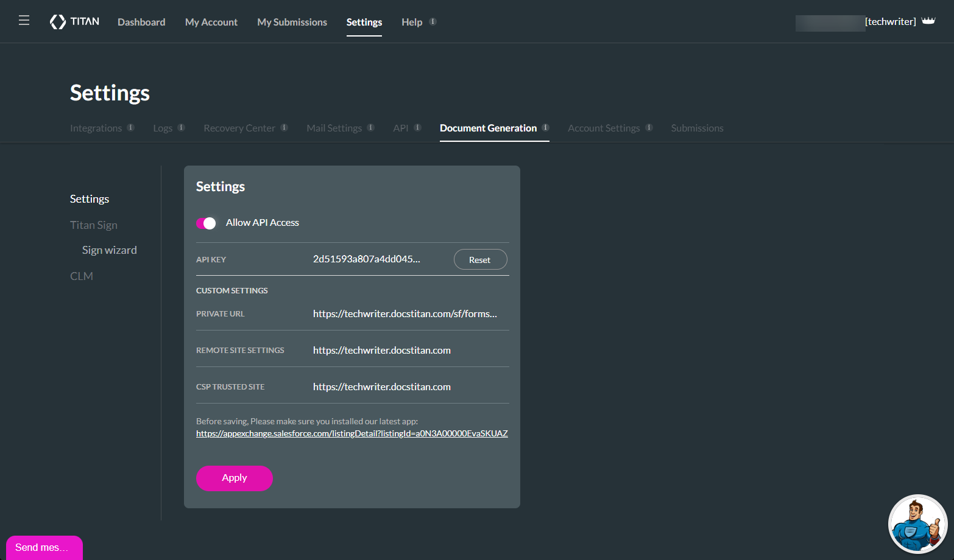
Task: Go to the Dashboard menu
Action: click(x=141, y=22)
